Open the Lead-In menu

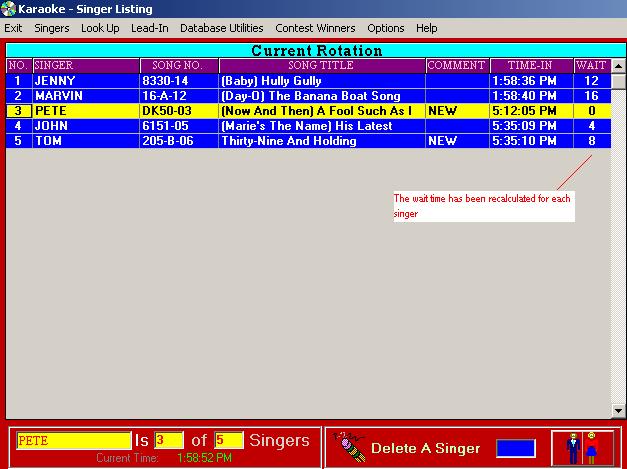tap(150, 28)
